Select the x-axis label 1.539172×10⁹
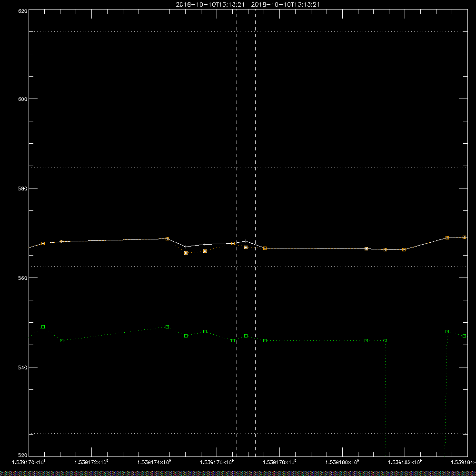This screenshot has height=476, width=476. pos(91,462)
